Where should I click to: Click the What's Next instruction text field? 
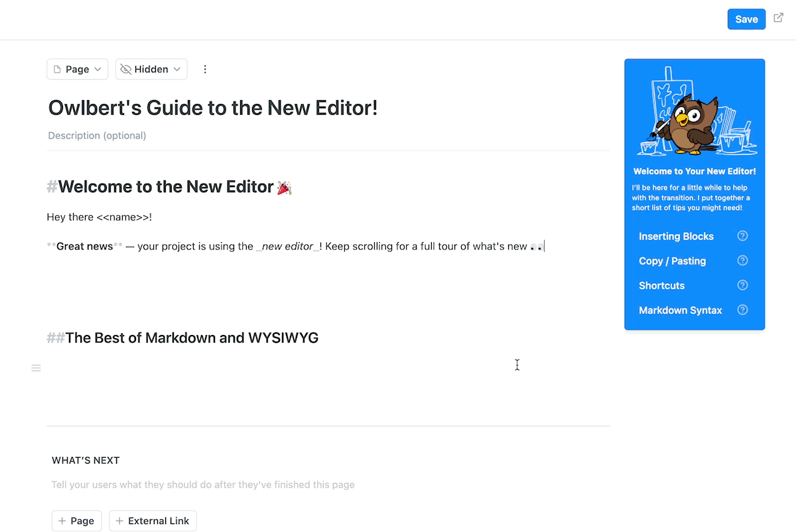tap(330, 485)
